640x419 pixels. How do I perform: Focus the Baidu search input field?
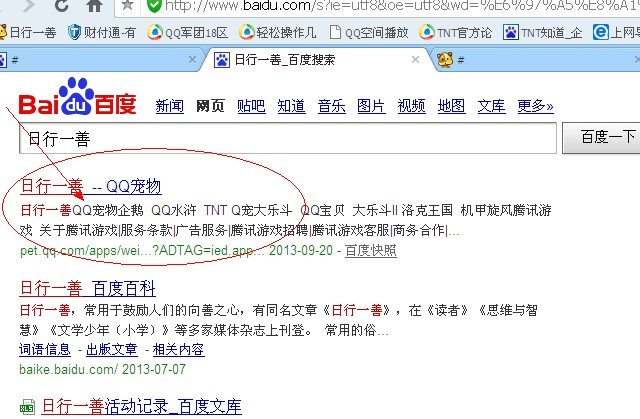288,138
